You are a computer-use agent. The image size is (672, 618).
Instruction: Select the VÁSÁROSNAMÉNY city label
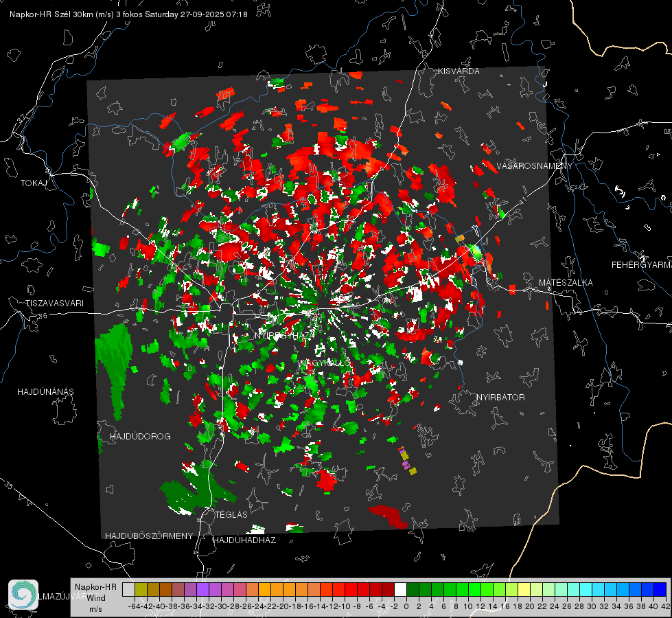click(535, 166)
